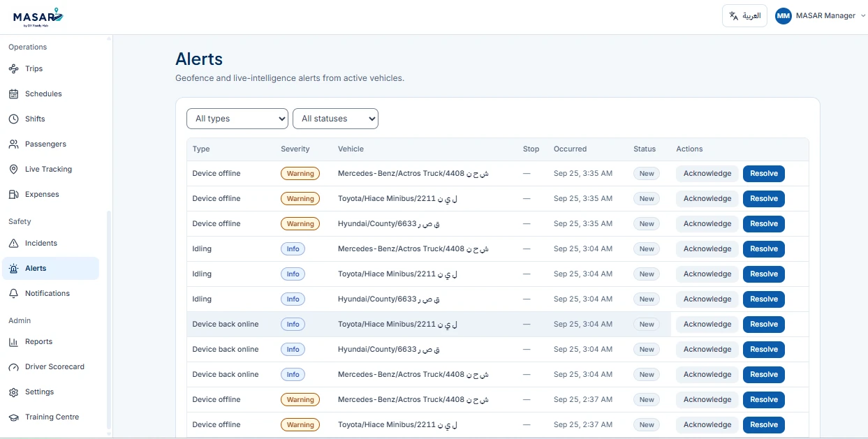Click the Notifications bell icon

tap(13, 293)
